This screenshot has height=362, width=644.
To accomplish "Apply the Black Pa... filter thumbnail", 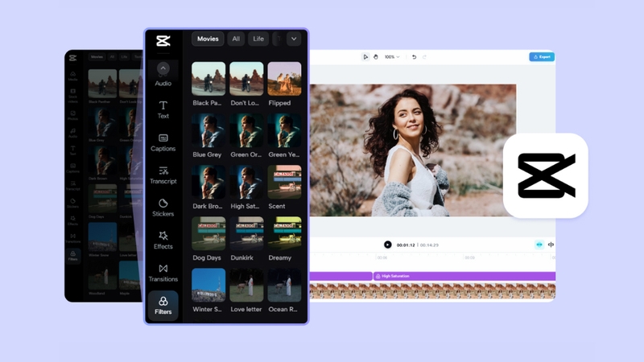I will click(x=208, y=79).
